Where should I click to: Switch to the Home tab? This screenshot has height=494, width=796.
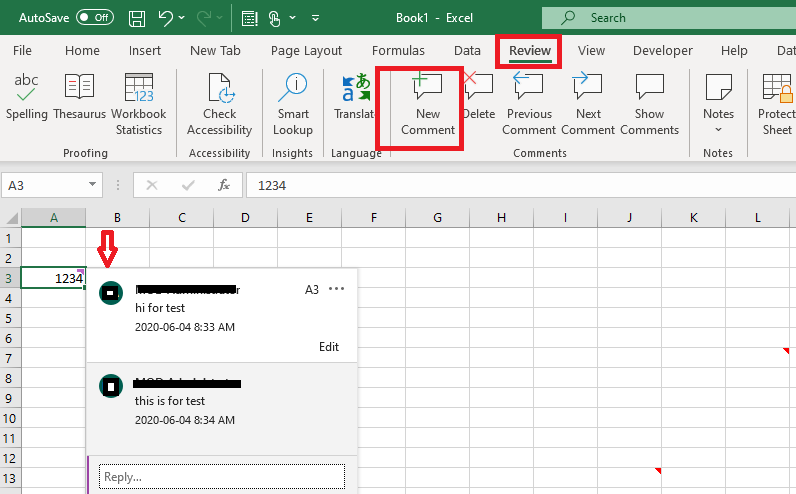[x=82, y=51]
